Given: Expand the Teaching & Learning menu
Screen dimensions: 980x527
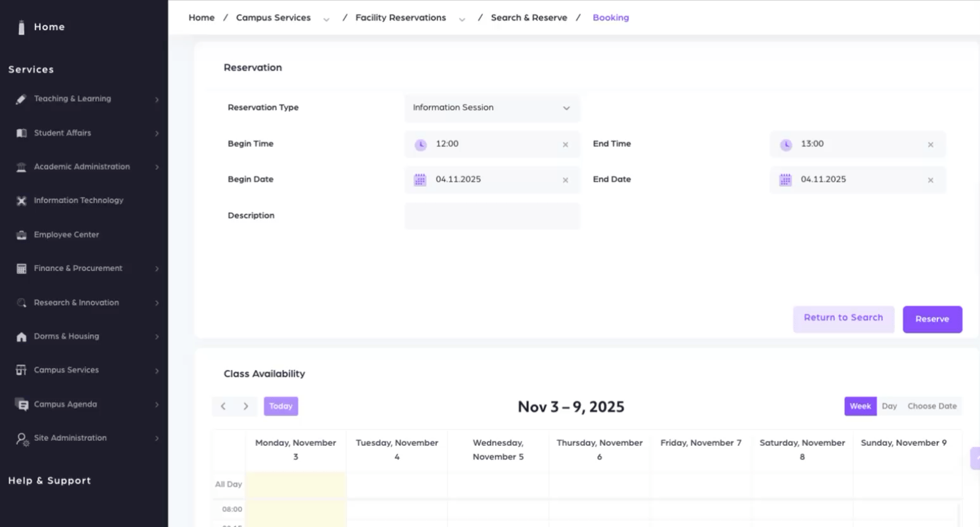Looking at the screenshot, I should pos(156,99).
